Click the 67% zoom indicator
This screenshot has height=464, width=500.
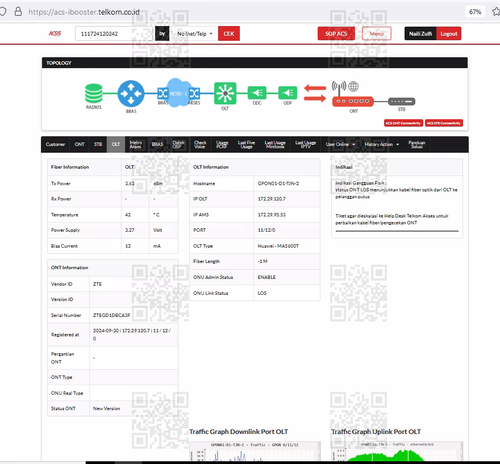[475, 12]
